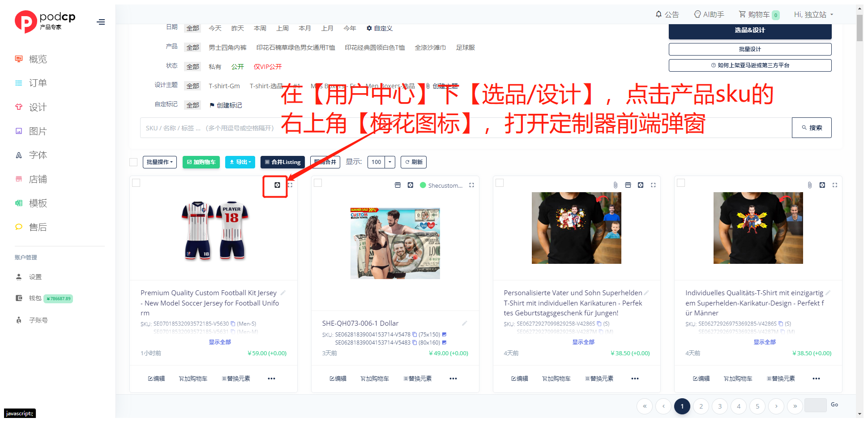The width and height of the screenshot is (868, 422).
Task: Open 店铺 in the sidebar
Action: pos(38,179)
